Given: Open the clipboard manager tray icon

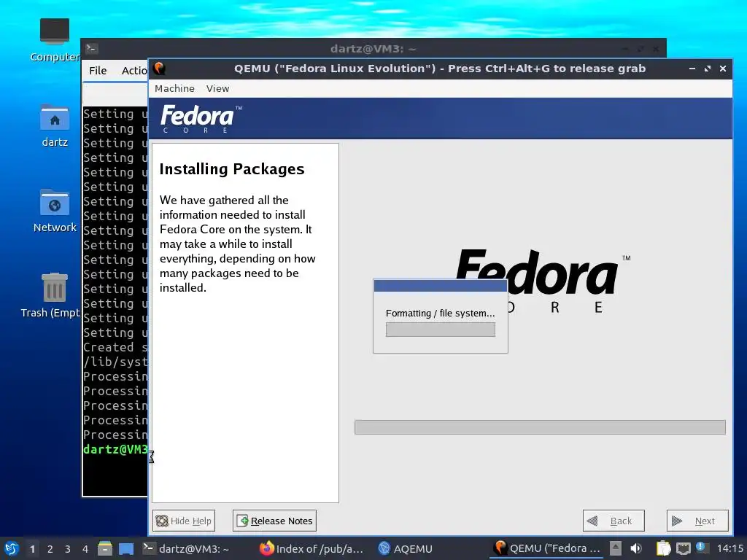Looking at the screenshot, I should pyautogui.click(x=663, y=548).
